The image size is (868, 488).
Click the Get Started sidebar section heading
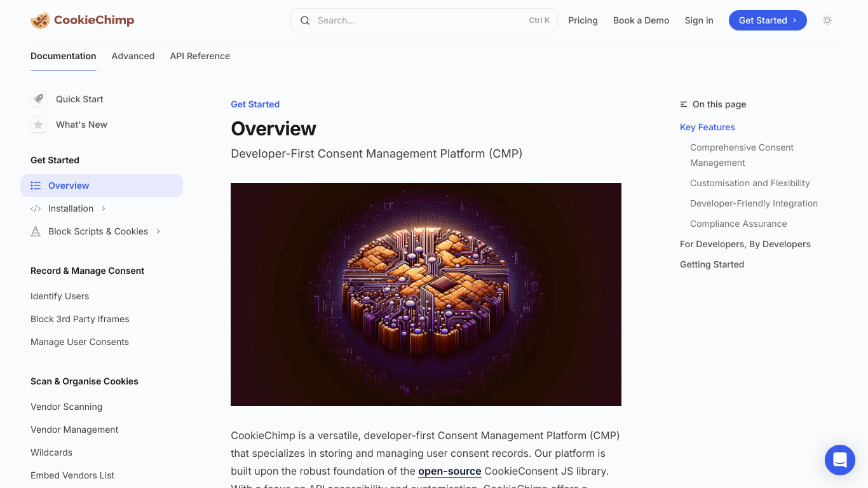[55, 160]
